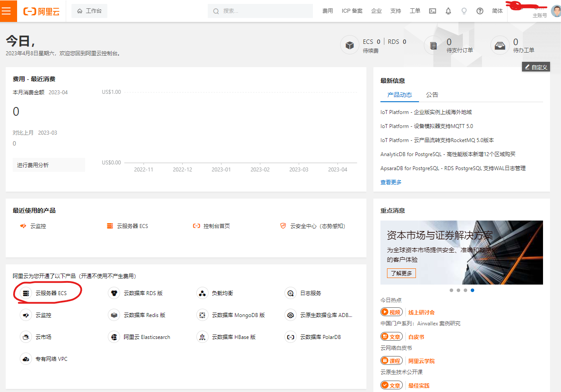
Task: Open 云市场 product
Action: click(x=36, y=337)
